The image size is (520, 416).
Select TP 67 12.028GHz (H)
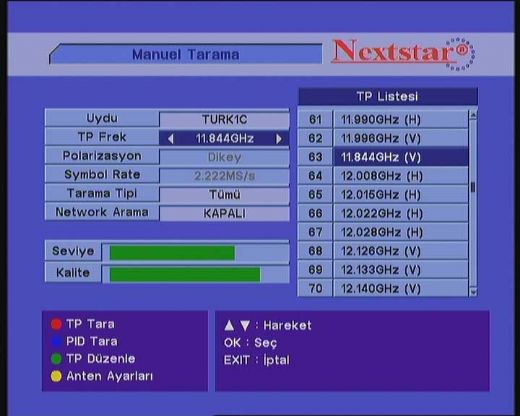[383, 232]
